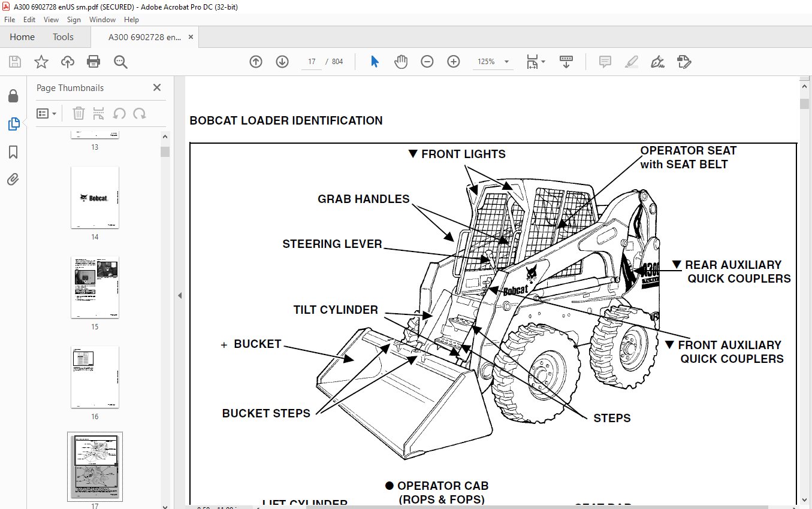
Task: Click the 804 total pages text
Action: click(x=337, y=62)
